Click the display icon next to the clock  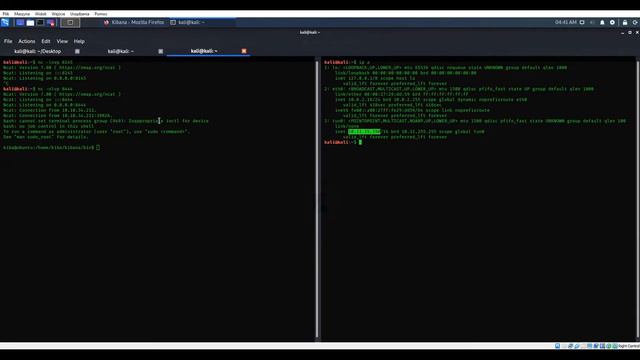(582, 22)
